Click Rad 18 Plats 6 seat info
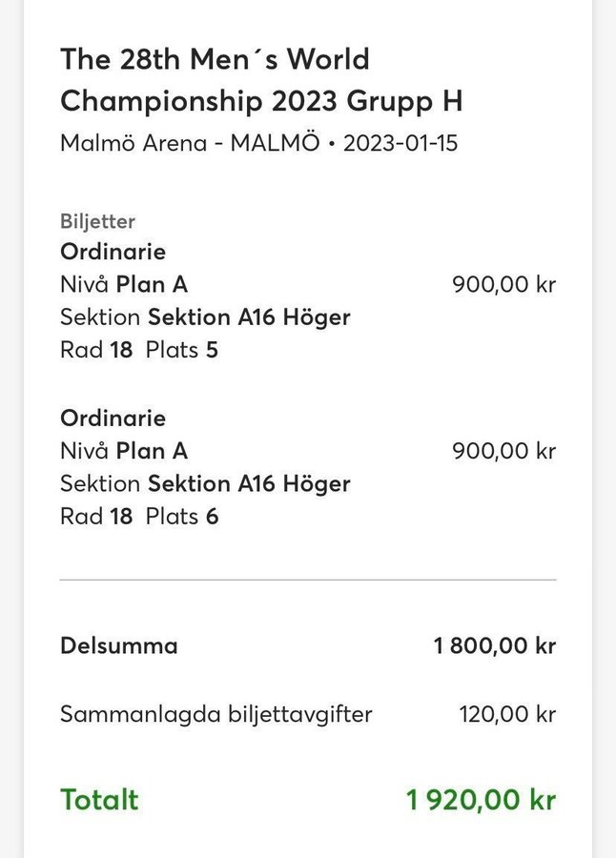Screen dimensions: 616x858 pos(139,517)
